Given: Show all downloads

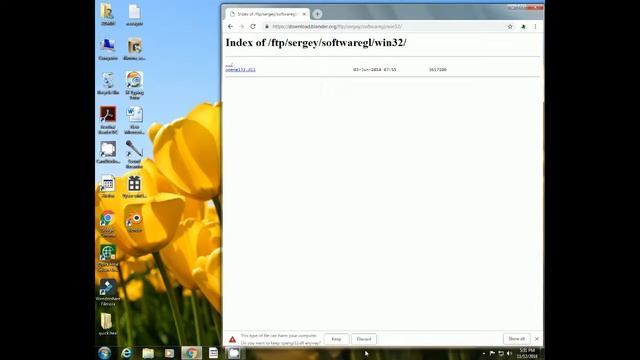Looking at the screenshot, I should point(516,339).
